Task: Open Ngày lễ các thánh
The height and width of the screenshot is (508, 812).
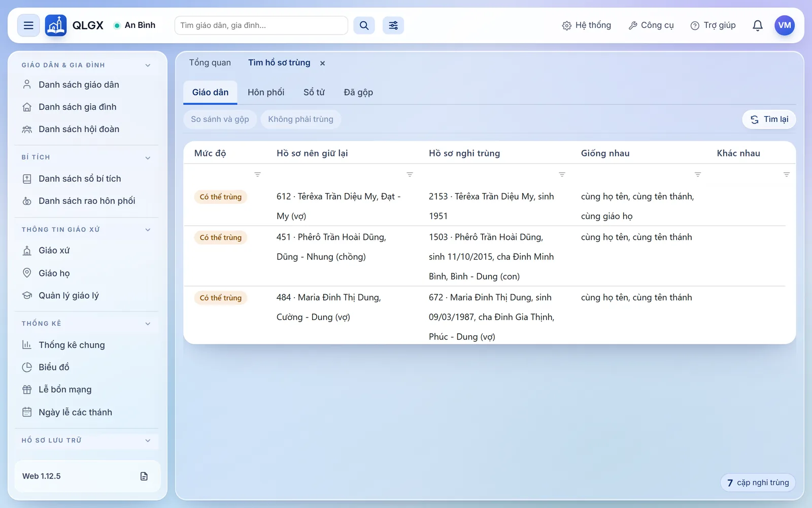Action: (87, 412)
